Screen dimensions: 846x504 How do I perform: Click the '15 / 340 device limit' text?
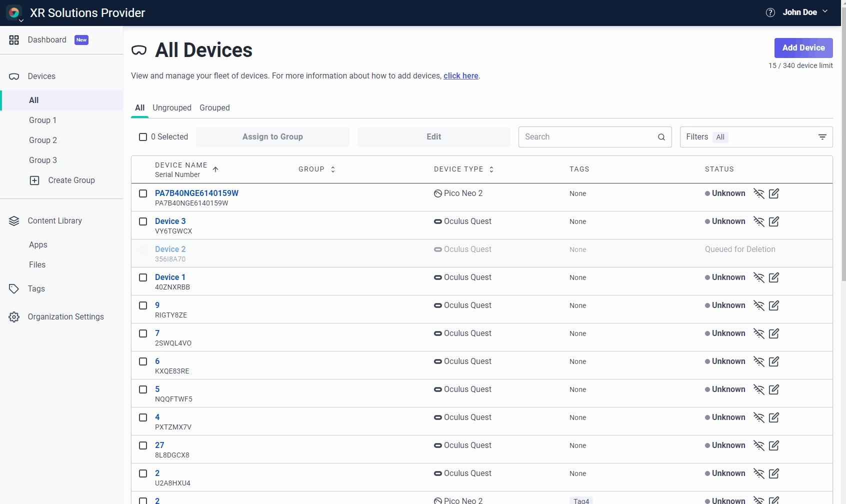click(800, 66)
